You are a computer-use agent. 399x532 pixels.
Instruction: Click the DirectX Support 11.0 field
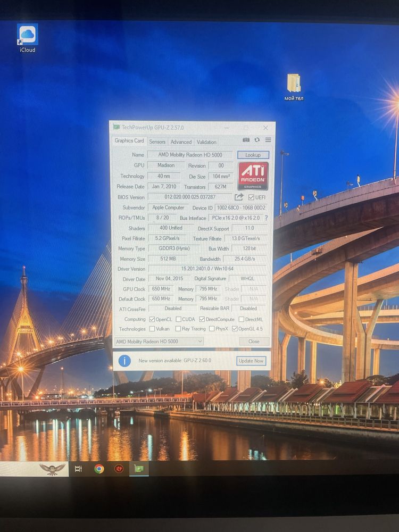click(250, 228)
